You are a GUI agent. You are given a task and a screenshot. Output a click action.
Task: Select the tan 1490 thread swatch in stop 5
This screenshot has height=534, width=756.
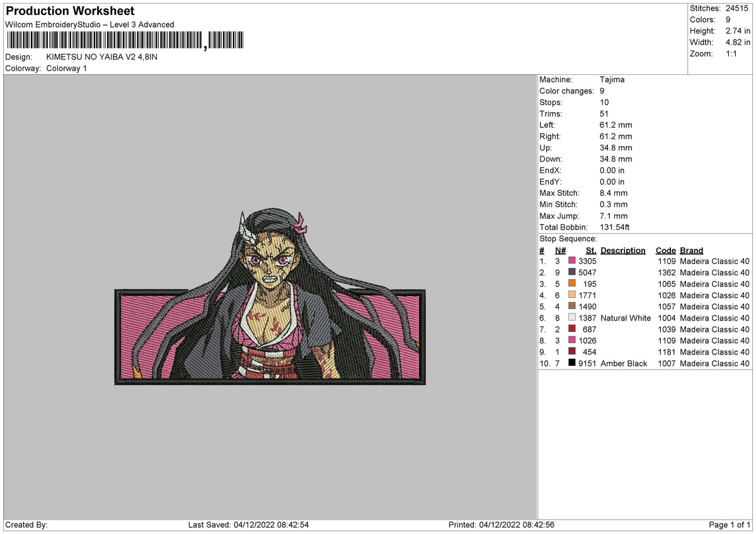click(x=571, y=307)
